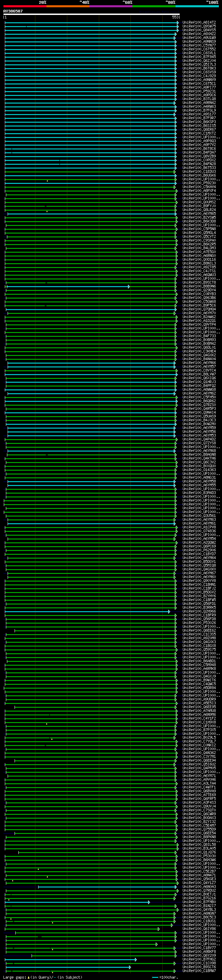Select label UniRef100_C1BMW7
Screen dimensions: 222x980
pyautogui.click(x=199, y=971)
